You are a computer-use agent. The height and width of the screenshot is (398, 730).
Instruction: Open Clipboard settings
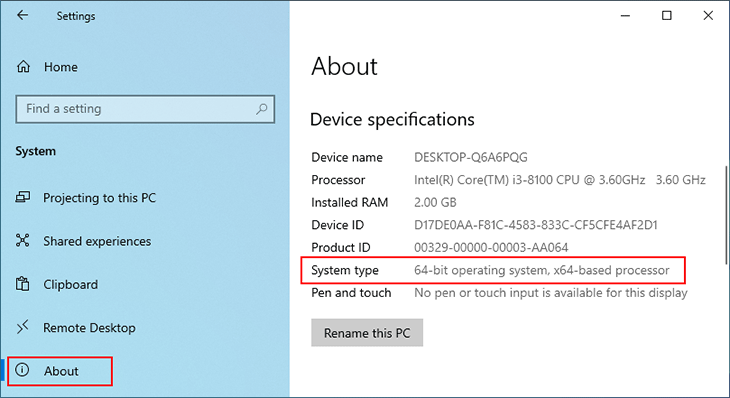tap(70, 284)
